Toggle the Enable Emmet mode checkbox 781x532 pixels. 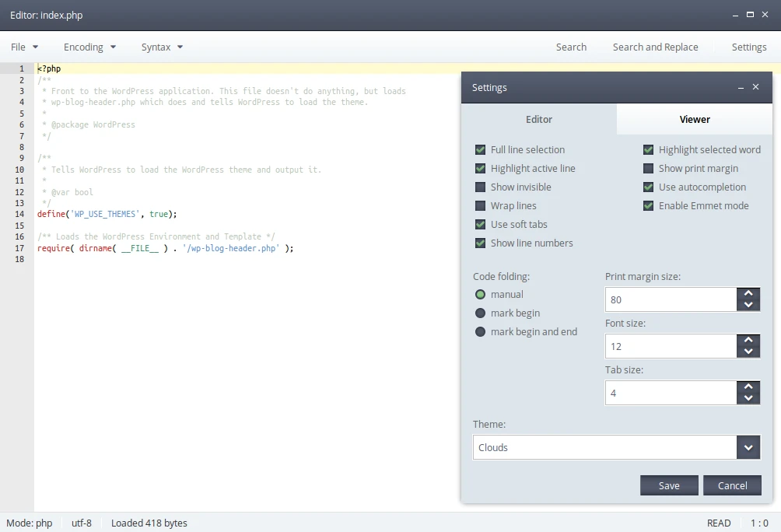[x=648, y=205]
